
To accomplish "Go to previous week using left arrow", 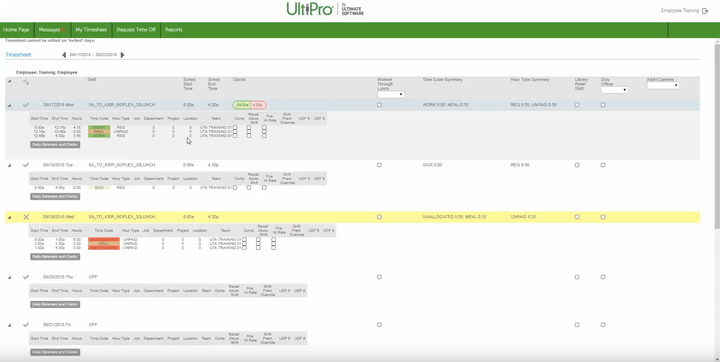I will point(64,55).
